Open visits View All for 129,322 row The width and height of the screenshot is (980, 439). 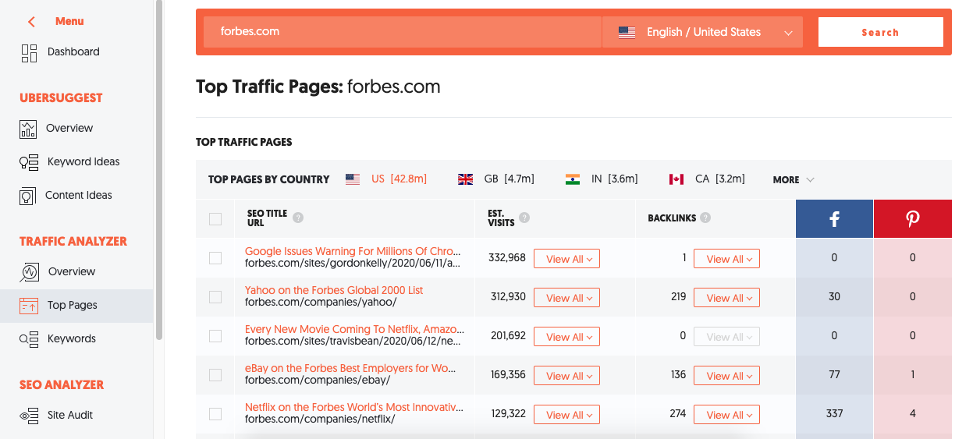coord(566,415)
